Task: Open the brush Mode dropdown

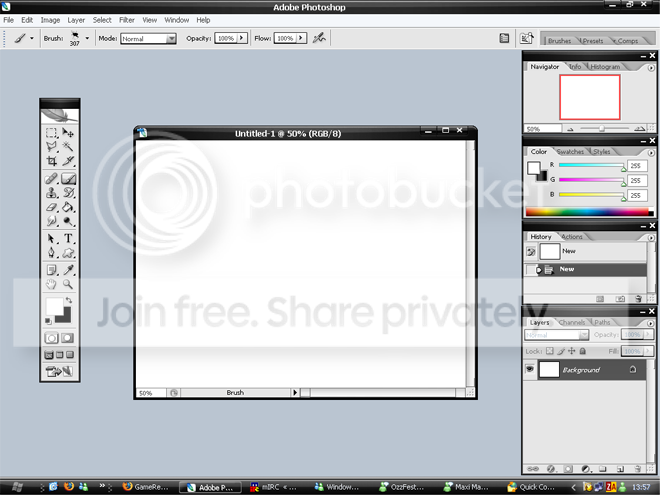Action: (149, 39)
